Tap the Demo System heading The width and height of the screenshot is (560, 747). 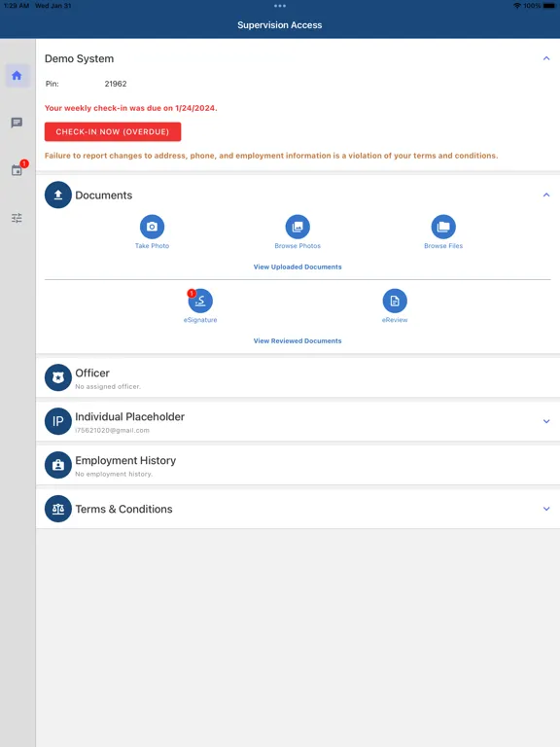click(79, 58)
